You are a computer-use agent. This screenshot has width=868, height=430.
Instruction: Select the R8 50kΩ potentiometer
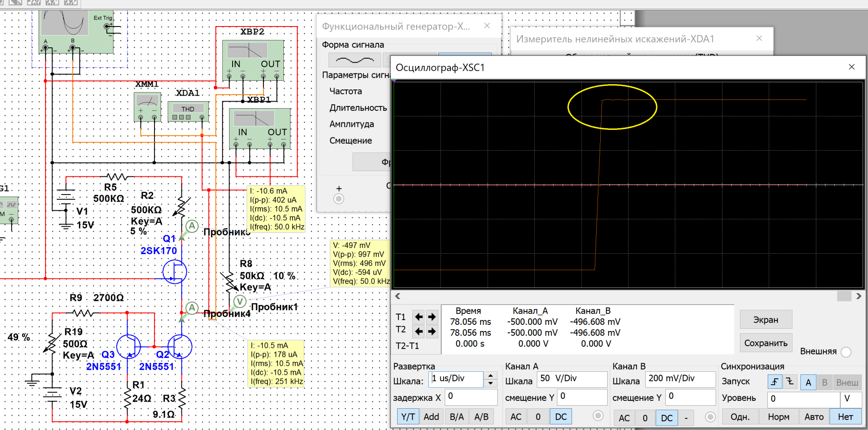coord(229,281)
